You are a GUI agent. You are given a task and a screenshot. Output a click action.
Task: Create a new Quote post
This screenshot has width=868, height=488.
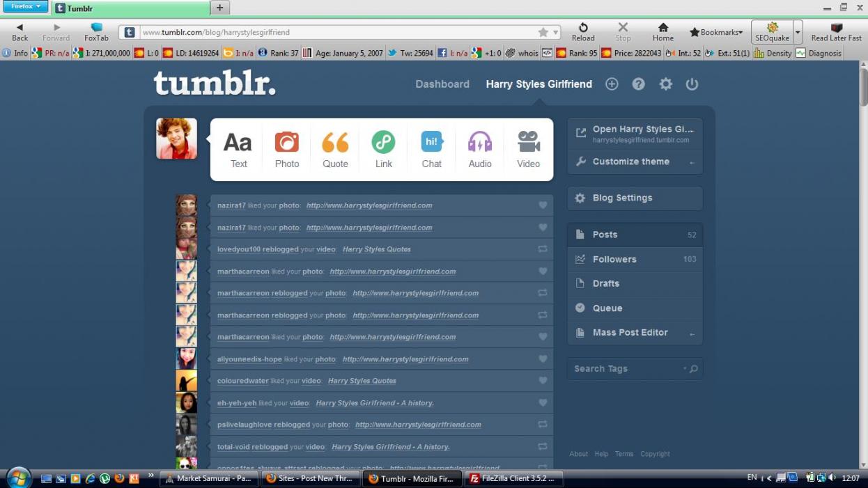[x=335, y=150]
